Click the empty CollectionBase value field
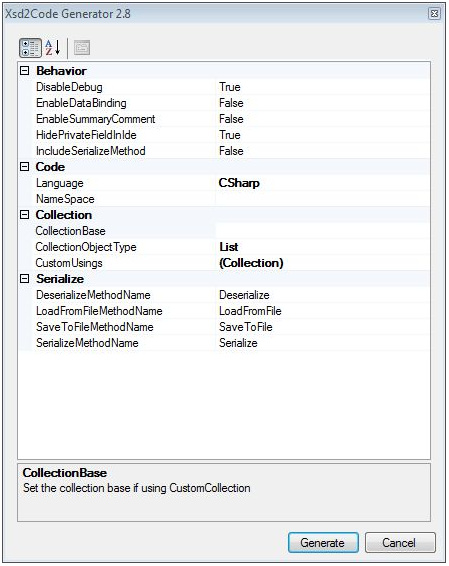 click(322, 231)
